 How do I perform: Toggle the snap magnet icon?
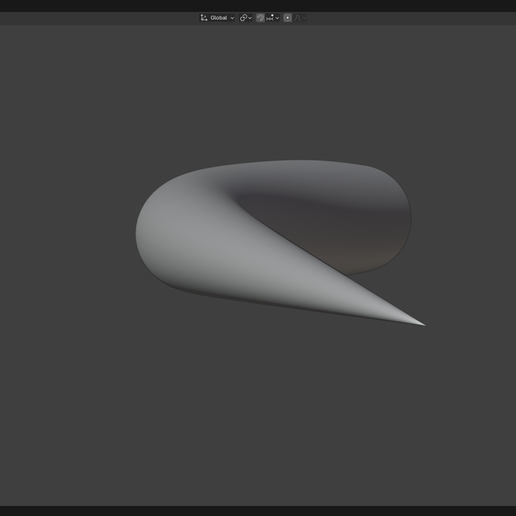point(260,18)
